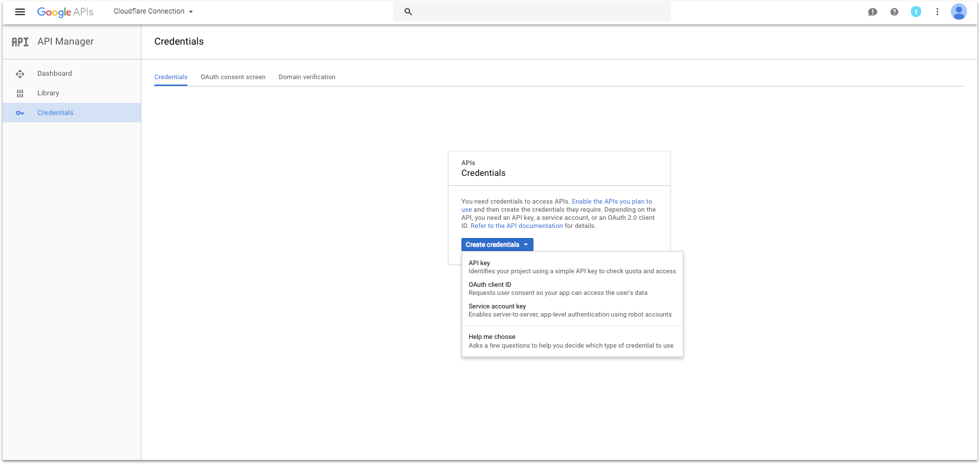Click the user account avatar
This screenshot has width=980, height=464.
(958, 12)
